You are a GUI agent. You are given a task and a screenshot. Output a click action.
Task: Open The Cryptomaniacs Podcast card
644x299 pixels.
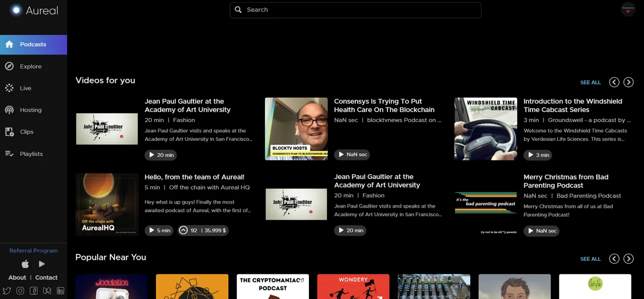coord(273,286)
